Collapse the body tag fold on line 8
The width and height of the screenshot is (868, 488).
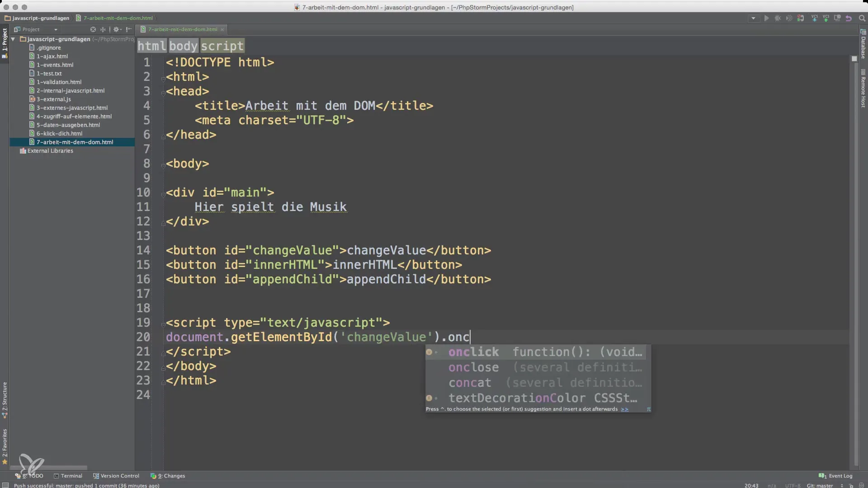(163, 165)
